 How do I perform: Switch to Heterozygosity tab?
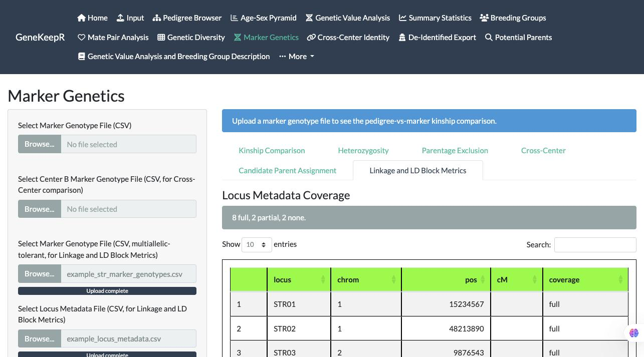[x=363, y=151]
